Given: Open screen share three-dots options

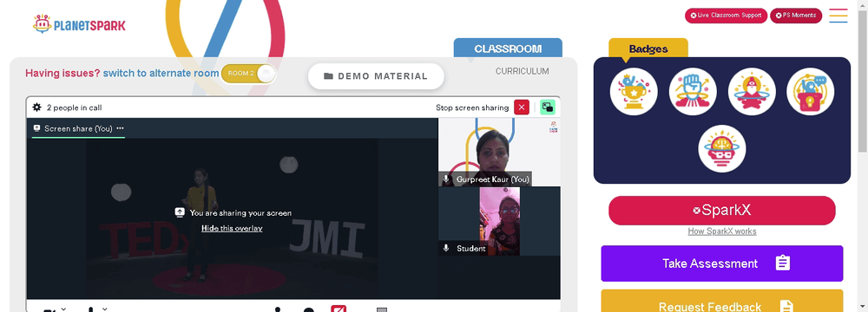Looking at the screenshot, I should pos(120,128).
